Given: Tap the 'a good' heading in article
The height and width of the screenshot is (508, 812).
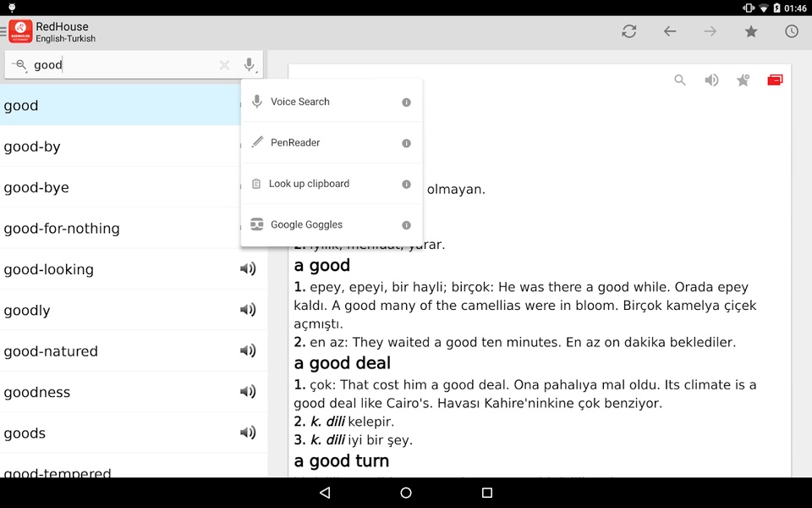Looking at the screenshot, I should (321, 265).
